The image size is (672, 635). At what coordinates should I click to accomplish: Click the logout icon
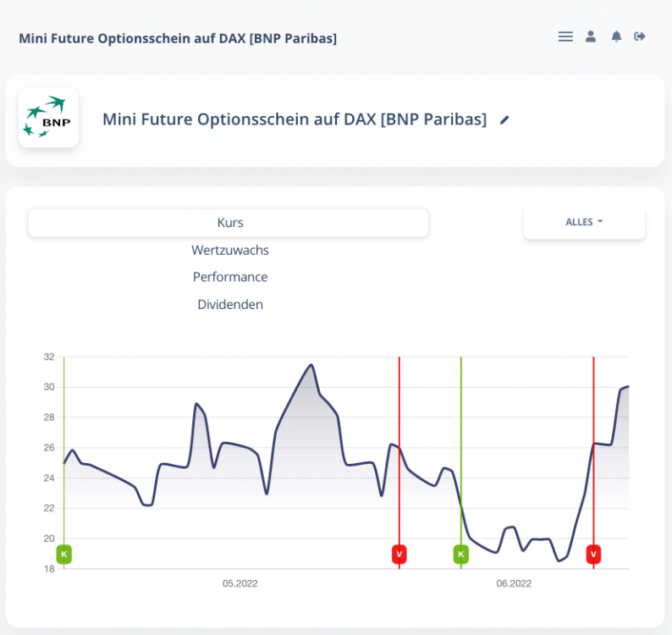[x=640, y=36]
